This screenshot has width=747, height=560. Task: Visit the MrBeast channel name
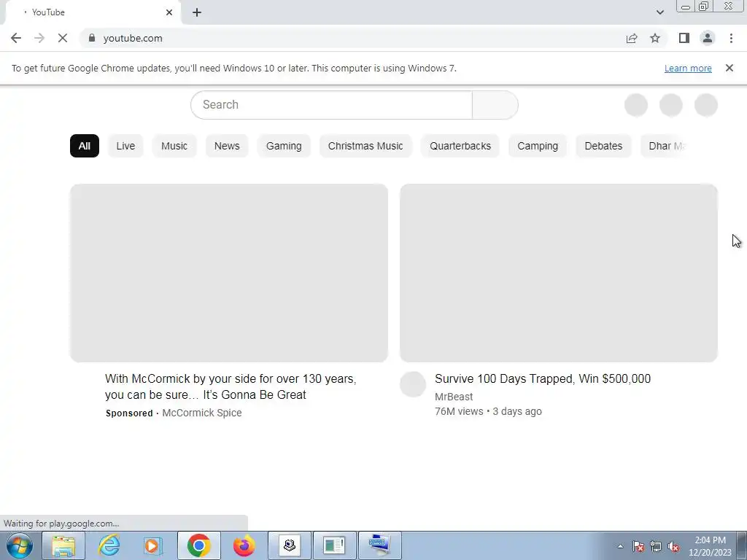coord(454,397)
